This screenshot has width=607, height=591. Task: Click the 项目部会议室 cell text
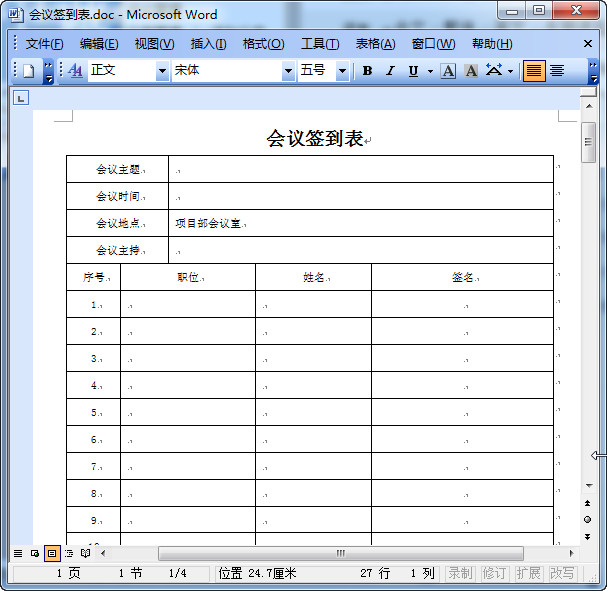[x=208, y=223]
